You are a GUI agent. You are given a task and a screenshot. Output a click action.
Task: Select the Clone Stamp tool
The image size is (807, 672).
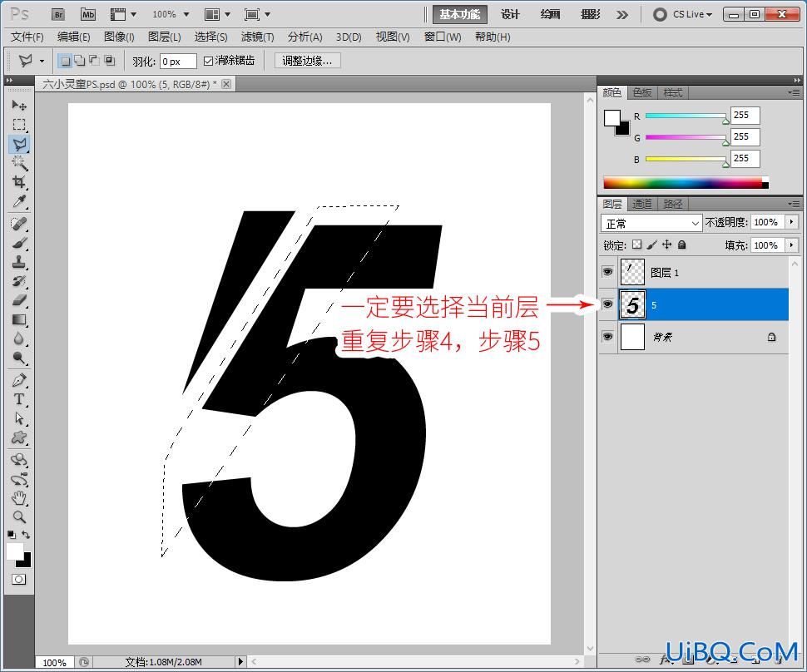click(19, 263)
